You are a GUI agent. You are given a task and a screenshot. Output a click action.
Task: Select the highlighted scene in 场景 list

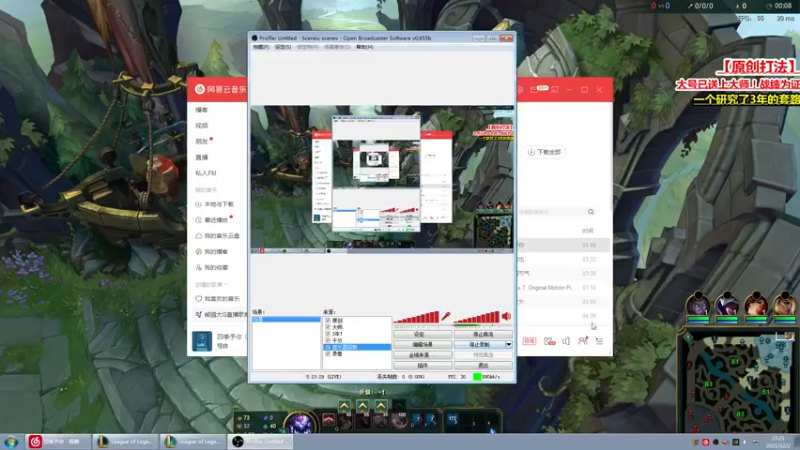coord(286,319)
